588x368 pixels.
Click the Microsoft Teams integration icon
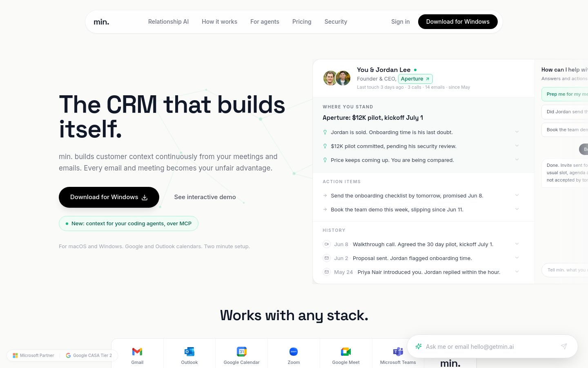point(398,352)
